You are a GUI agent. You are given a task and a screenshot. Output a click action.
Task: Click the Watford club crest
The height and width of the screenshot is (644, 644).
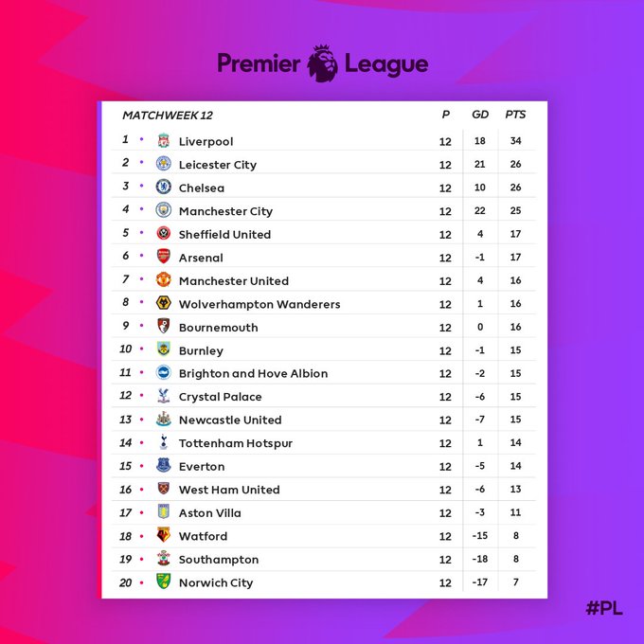coord(164,535)
